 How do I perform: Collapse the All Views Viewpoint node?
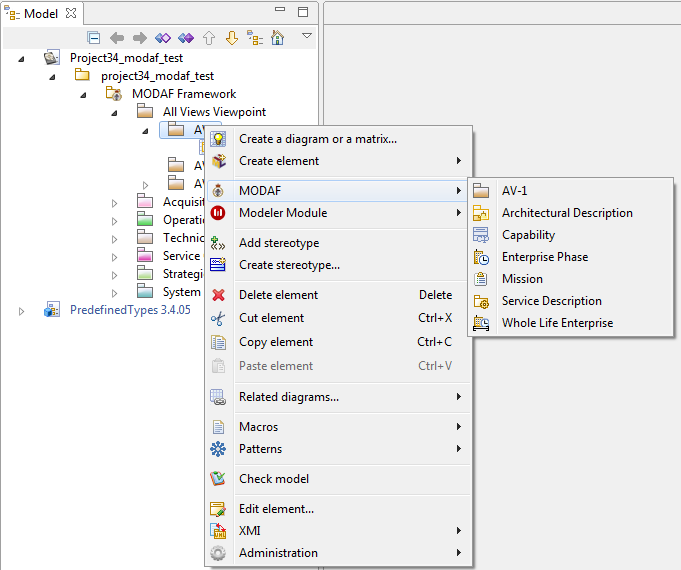coord(114,113)
